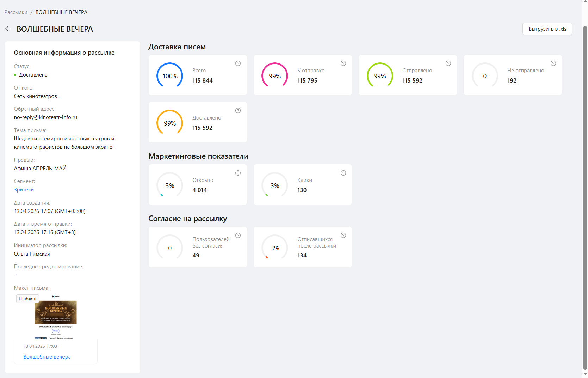Image resolution: width=588 pixels, height=378 pixels.
Task: Open help for Пользователей без согласия
Action: click(x=238, y=236)
